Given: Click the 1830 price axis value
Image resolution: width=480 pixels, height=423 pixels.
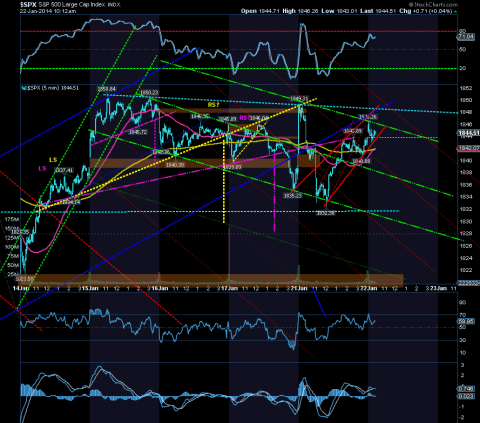Looking at the screenshot, I should [x=466, y=221].
